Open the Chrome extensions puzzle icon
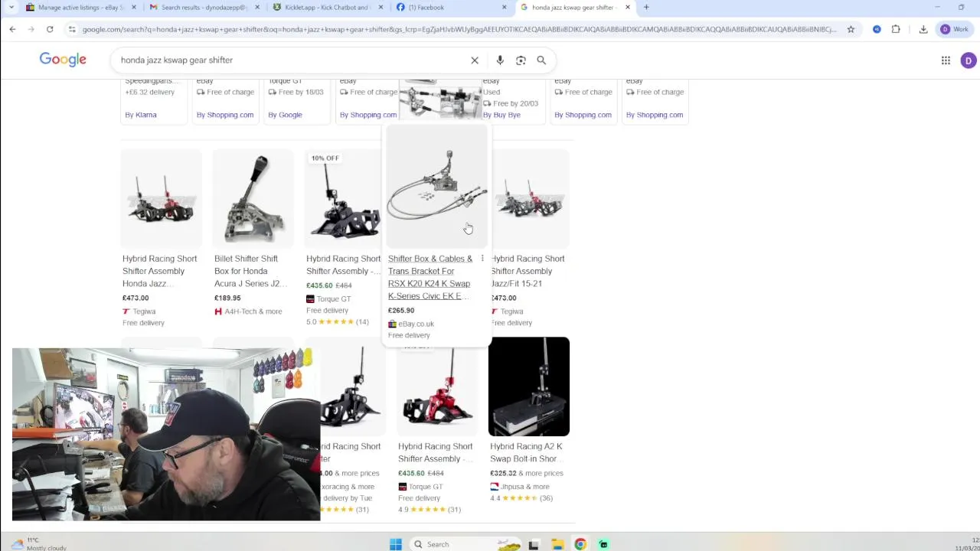Screen dimensions: 980x551 (896, 29)
